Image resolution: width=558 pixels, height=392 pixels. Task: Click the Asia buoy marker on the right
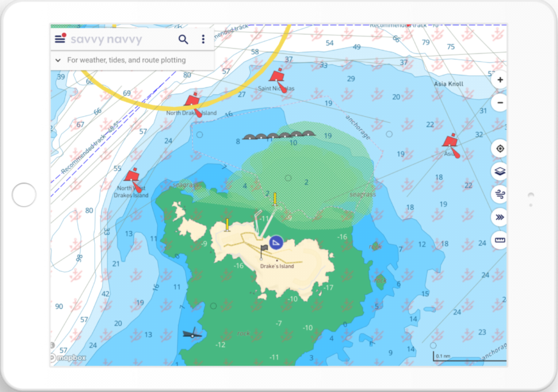tap(450, 140)
